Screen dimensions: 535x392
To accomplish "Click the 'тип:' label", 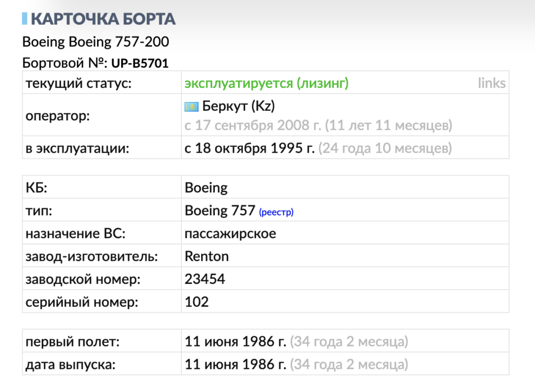I will [x=39, y=211].
